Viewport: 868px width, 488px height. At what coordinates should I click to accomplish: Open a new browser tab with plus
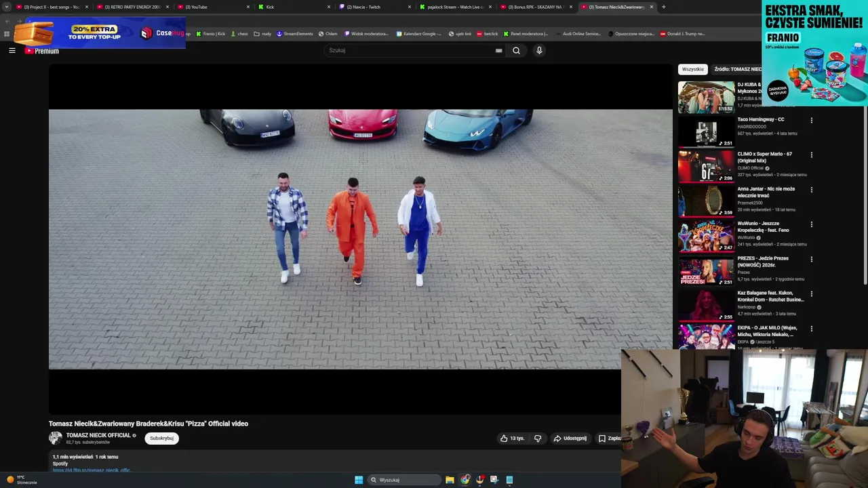coord(663,7)
